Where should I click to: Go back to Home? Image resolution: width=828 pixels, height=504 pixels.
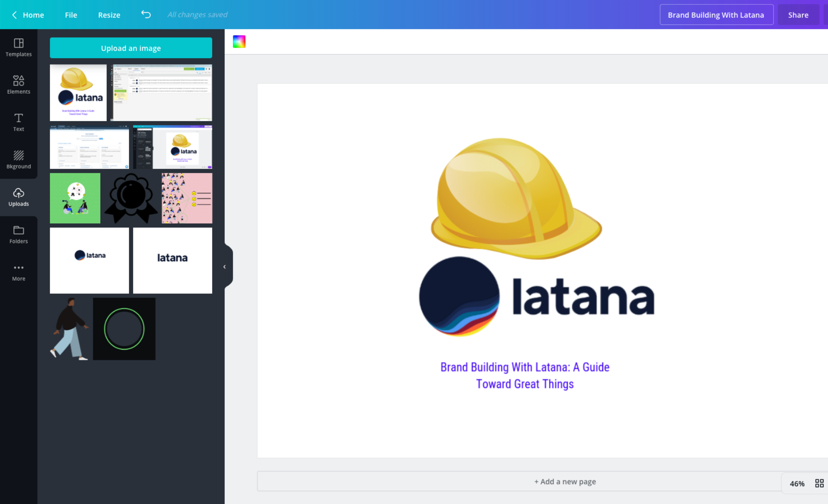click(28, 15)
